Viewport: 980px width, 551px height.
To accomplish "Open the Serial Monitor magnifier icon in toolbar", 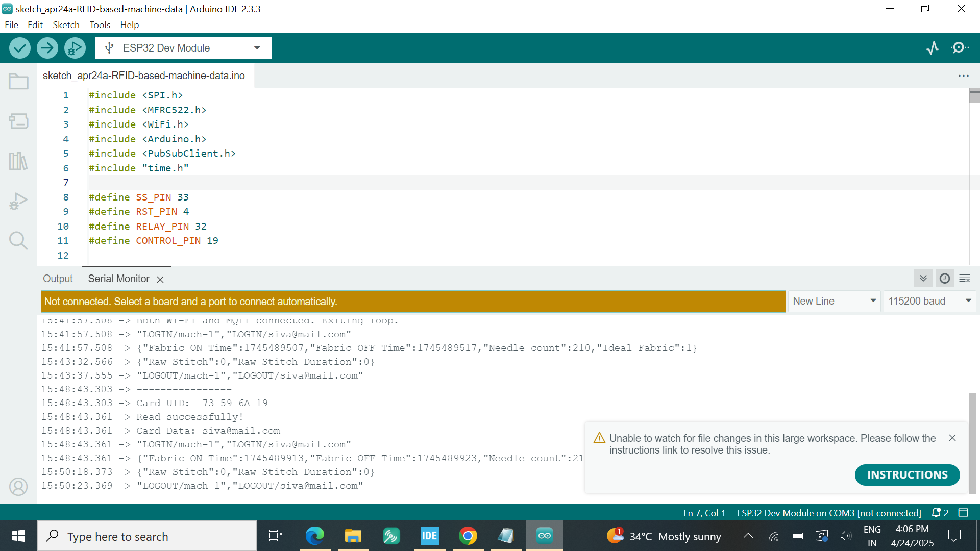I will coord(960,48).
